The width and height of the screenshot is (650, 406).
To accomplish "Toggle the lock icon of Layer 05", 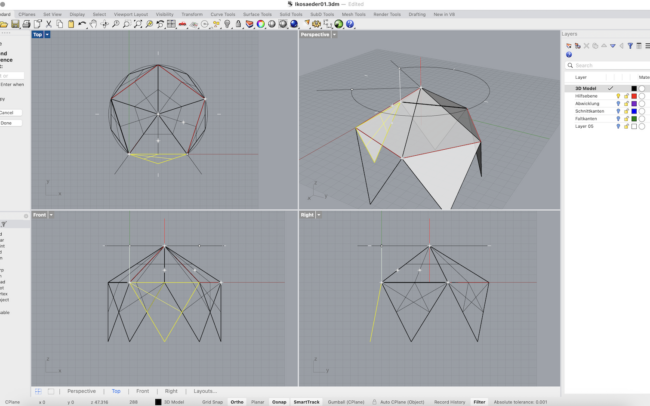I will point(626,126).
